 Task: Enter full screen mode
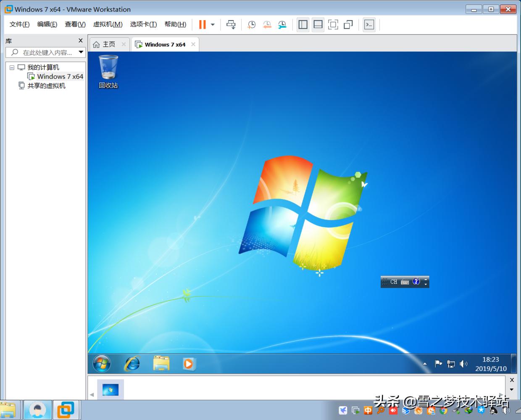[x=333, y=24]
